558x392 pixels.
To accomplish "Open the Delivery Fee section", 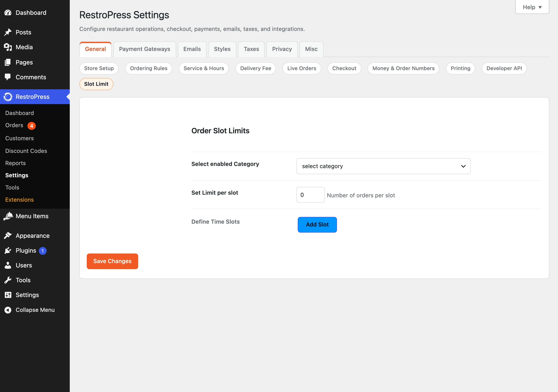I will coord(255,68).
